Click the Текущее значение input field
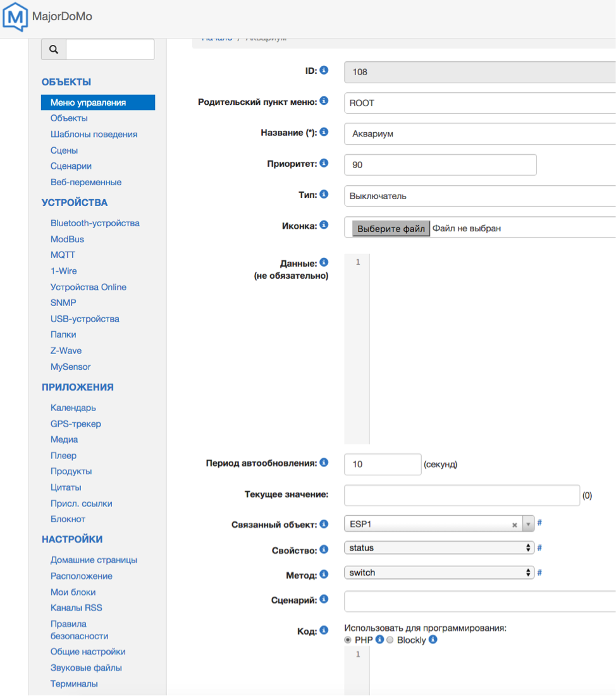Image resolution: width=616 pixels, height=696 pixels. (462, 495)
